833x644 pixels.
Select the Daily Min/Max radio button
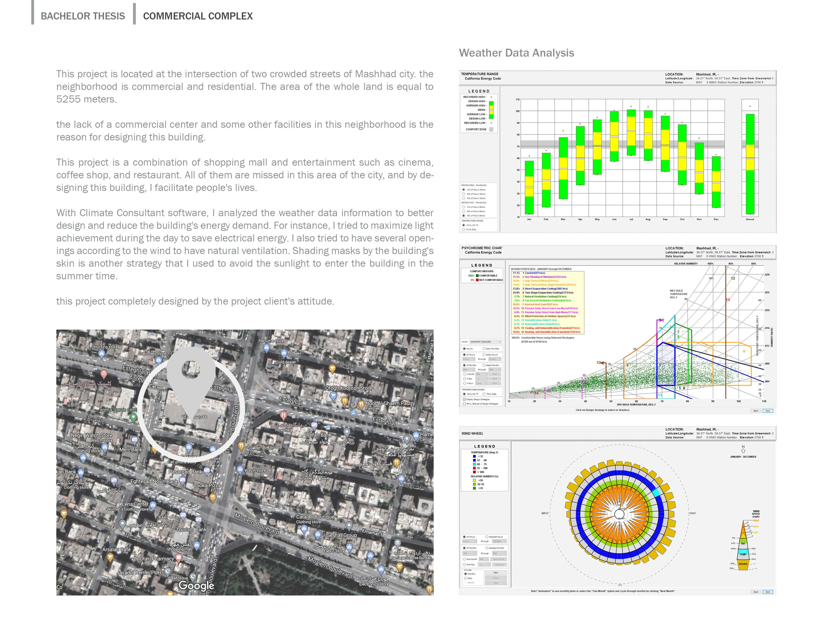(484, 349)
